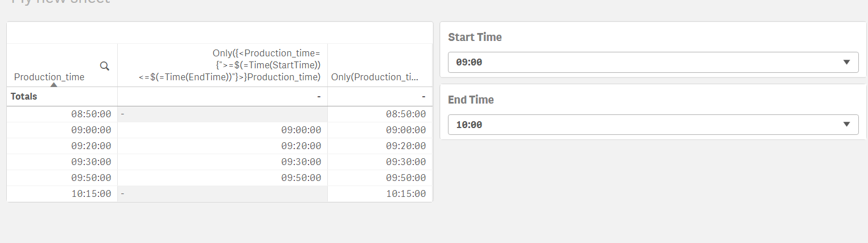Image resolution: width=868 pixels, height=243 pixels.
Task: Select the 08:50:00 Production_time row
Action: [x=91, y=114]
